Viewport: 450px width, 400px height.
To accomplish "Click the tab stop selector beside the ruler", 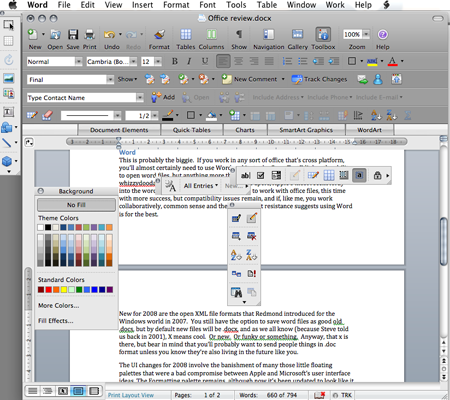I will tap(29, 142).
